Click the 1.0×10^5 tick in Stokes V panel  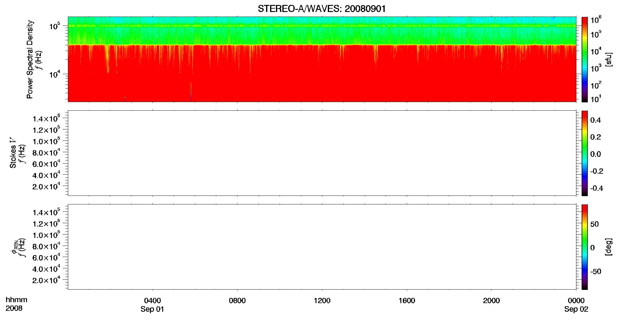coord(46,141)
